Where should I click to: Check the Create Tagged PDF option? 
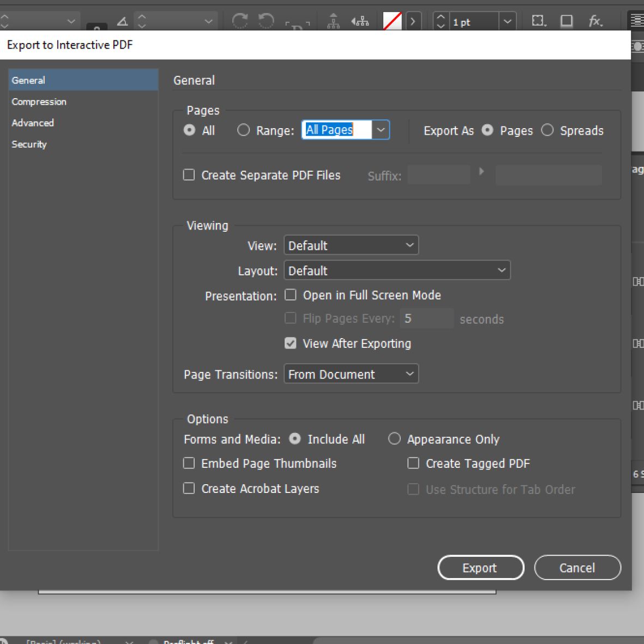click(x=413, y=464)
